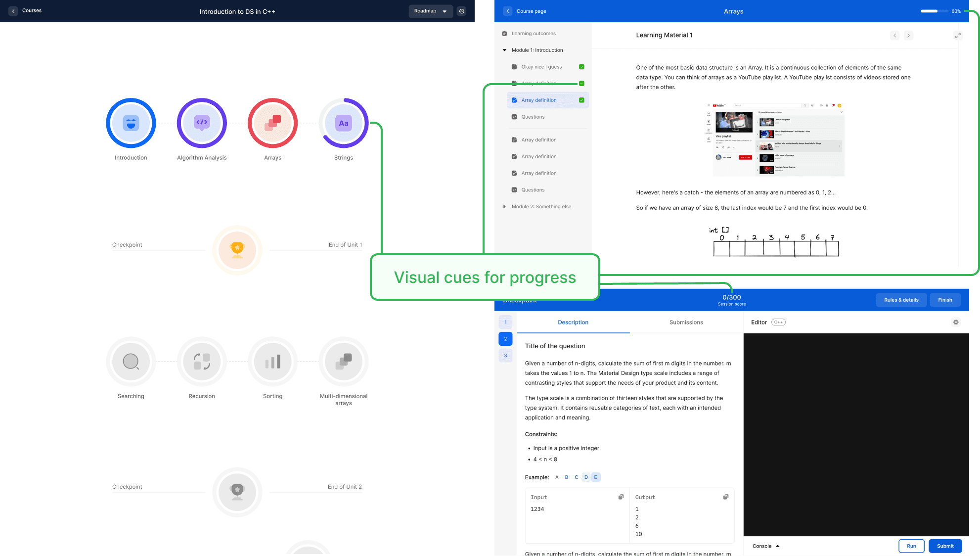The height and width of the screenshot is (556, 980).
Task: Collapse Module 1: Introduction
Action: point(504,50)
